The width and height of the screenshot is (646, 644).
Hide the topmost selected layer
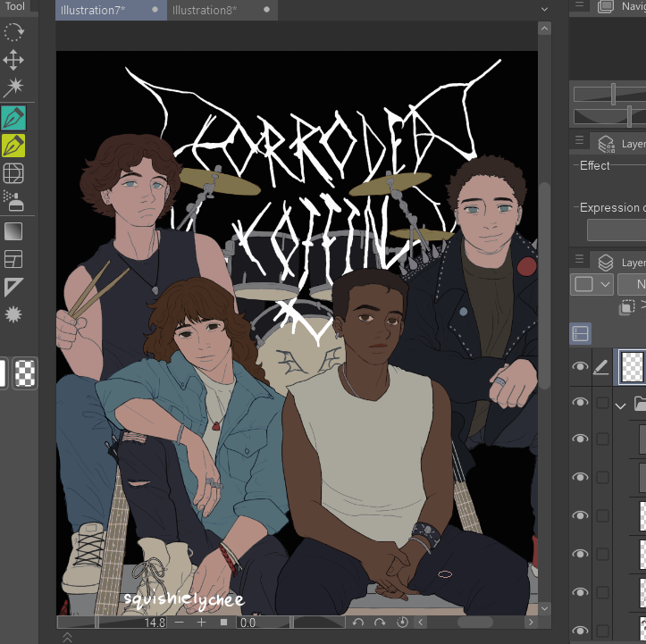click(x=580, y=366)
